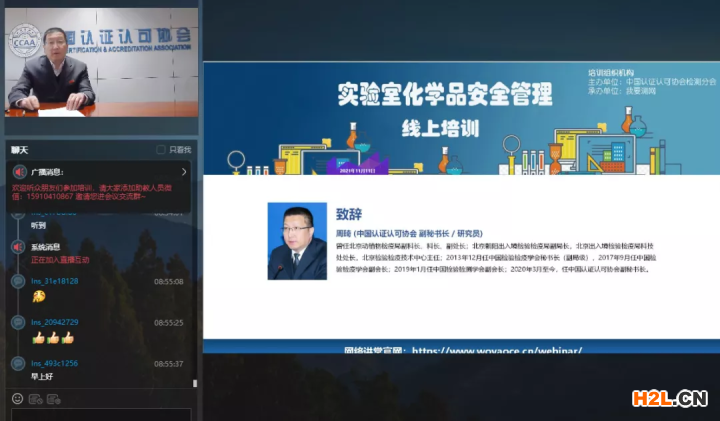
Task: Click avatar icon of user Ins_31e18128
Action: [18, 282]
